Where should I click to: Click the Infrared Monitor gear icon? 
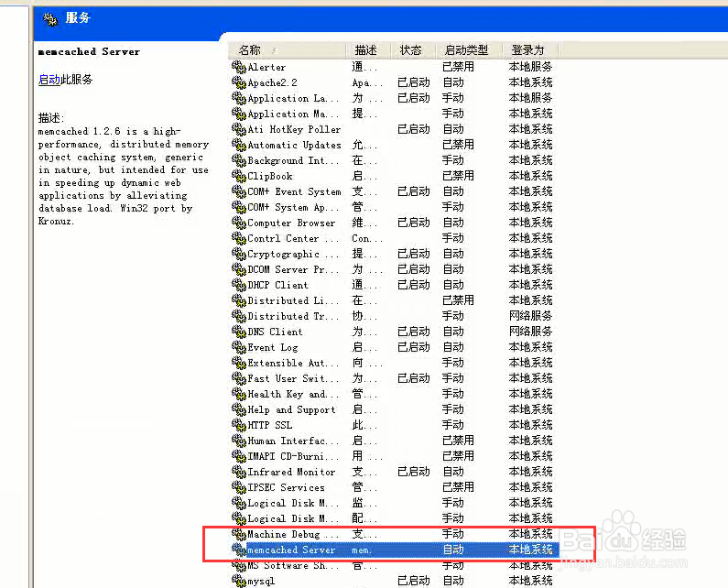239,472
